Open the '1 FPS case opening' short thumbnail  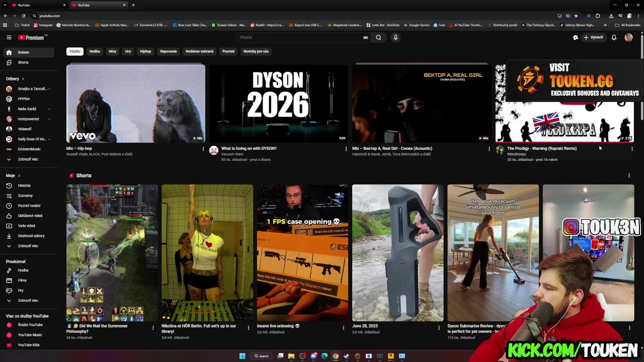302,252
